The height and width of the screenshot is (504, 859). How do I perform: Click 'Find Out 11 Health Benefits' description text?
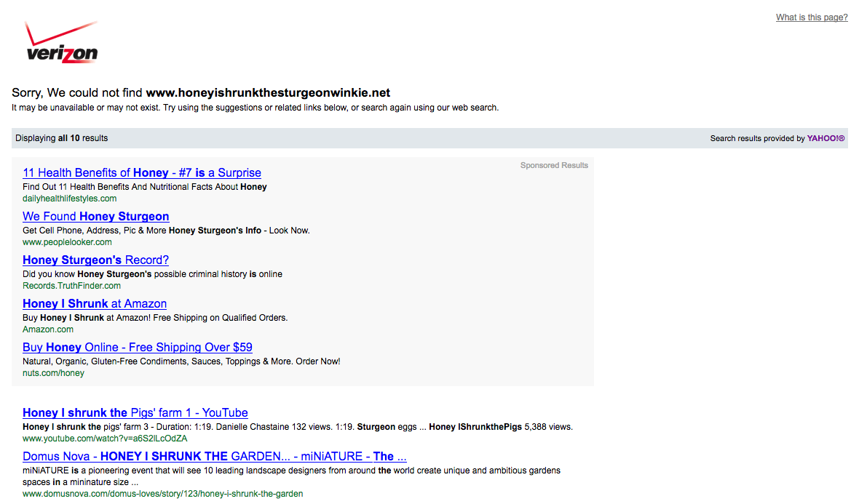tap(145, 187)
